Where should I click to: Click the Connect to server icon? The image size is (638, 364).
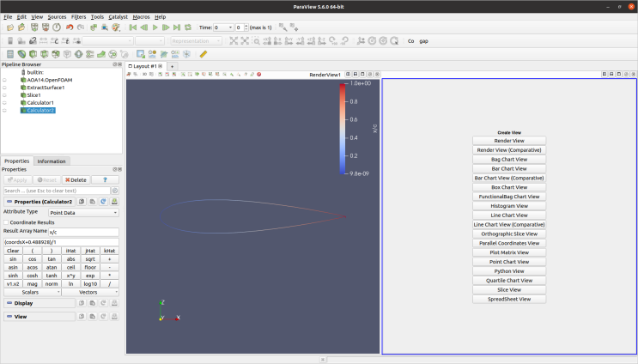(34, 27)
